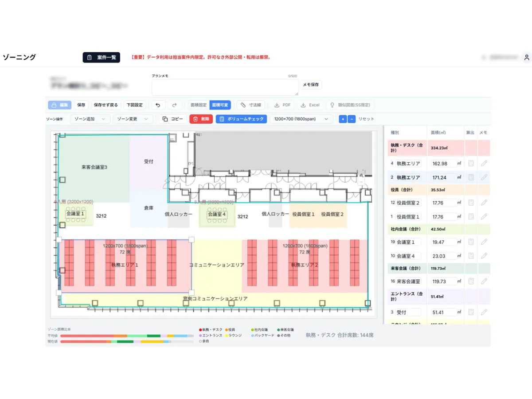Open the 1200×700 (1800span) desk size dropdown
Viewport: 532px width, 399px height.
pos(301,119)
